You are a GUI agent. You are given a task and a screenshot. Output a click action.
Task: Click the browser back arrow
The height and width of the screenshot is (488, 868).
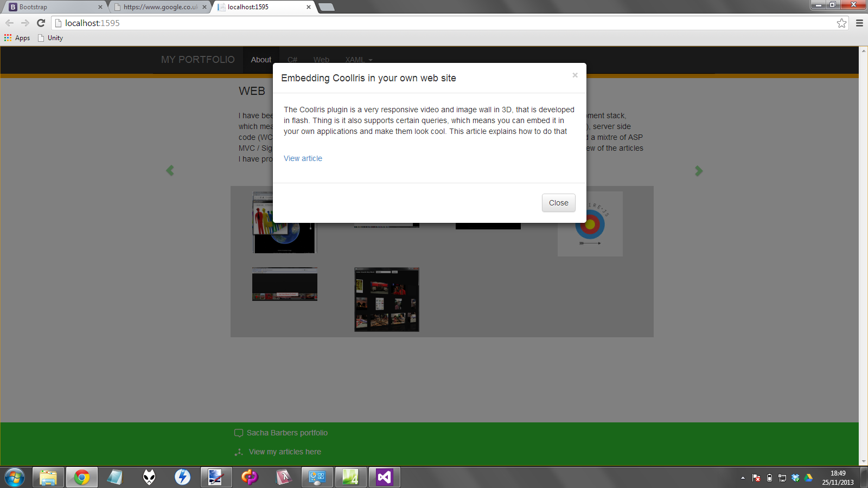tap(10, 23)
